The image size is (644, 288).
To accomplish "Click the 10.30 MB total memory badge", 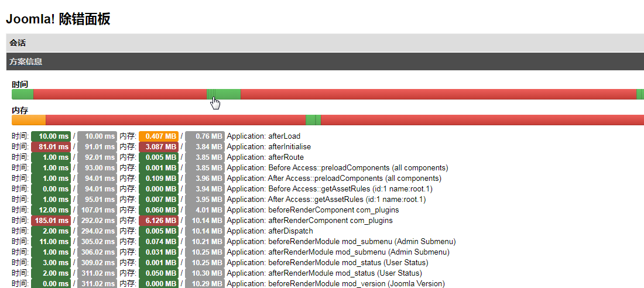I will pyautogui.click(x=204, y=273).
